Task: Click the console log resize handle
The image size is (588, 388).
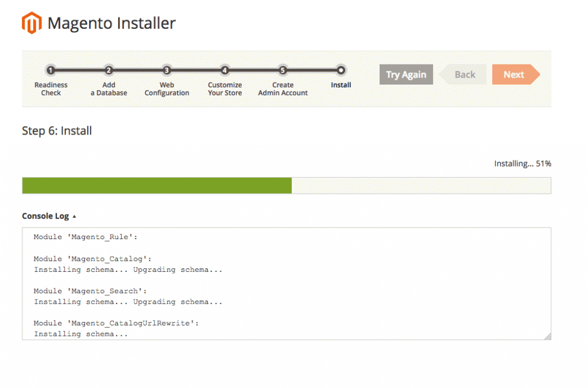Action: tap(548, 337)
